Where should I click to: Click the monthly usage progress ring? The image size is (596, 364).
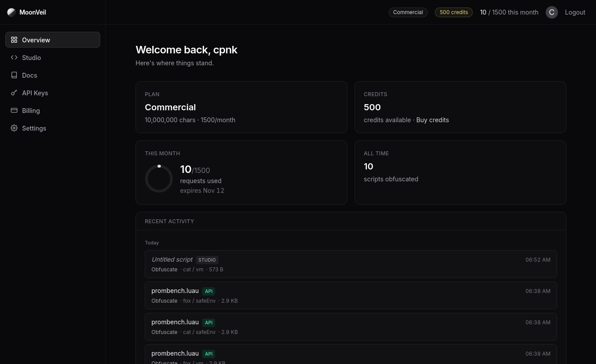159,179
